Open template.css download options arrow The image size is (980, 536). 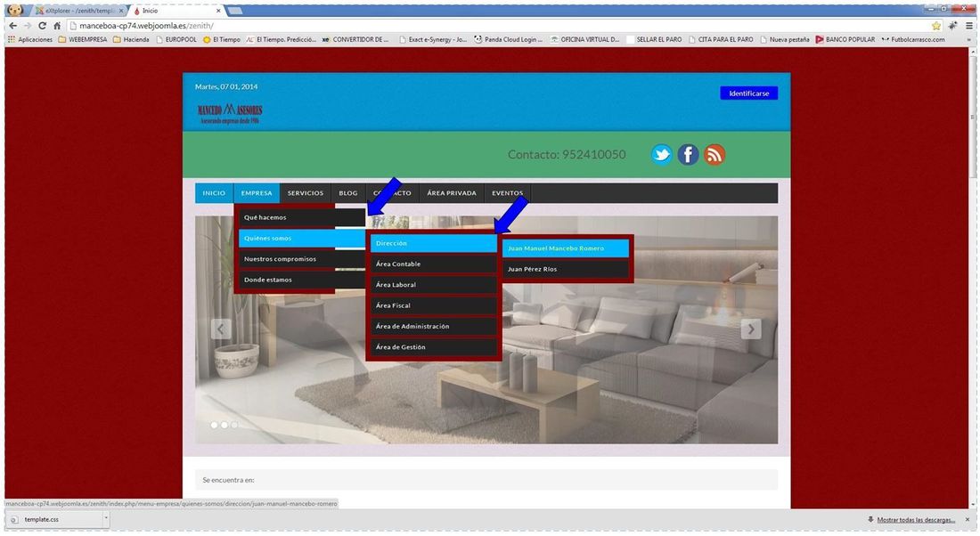pyautogui.click(x=106, y=519)
